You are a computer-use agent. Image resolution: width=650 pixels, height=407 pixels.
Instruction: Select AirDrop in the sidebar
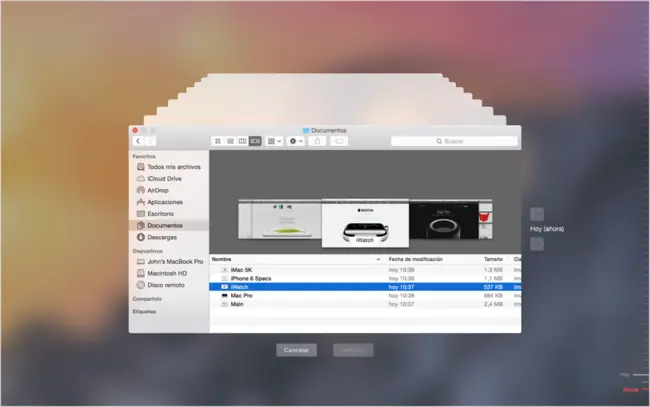click(x=158, y=189)
